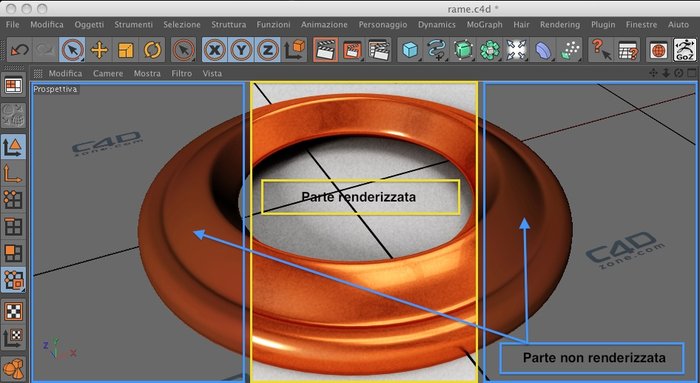The height and width of the screenshot is (383, 700).
Task: Open the spline objects icon
Action: click(436, 50)
